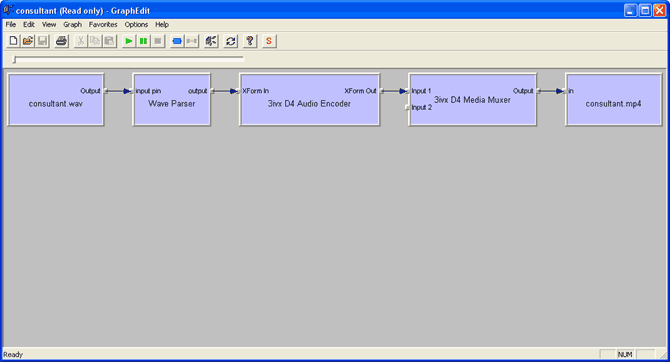Maximize the GraphEdit window
The image size is (670, 362).
[x=645, y=10]
